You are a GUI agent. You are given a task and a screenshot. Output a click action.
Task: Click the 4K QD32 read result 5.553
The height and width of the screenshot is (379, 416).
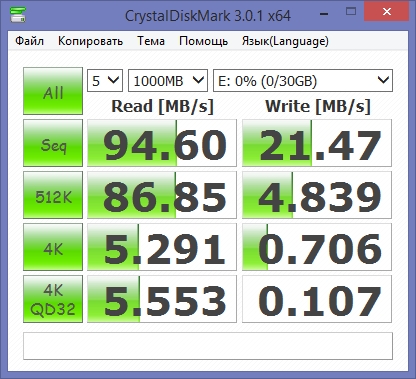click(x=162, y=299)
